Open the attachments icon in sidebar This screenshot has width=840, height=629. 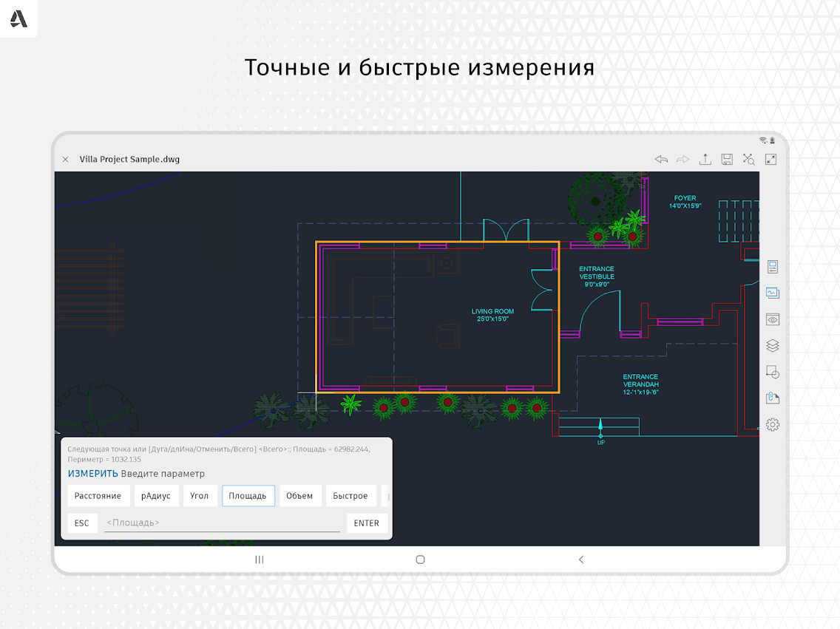[773, 398]
